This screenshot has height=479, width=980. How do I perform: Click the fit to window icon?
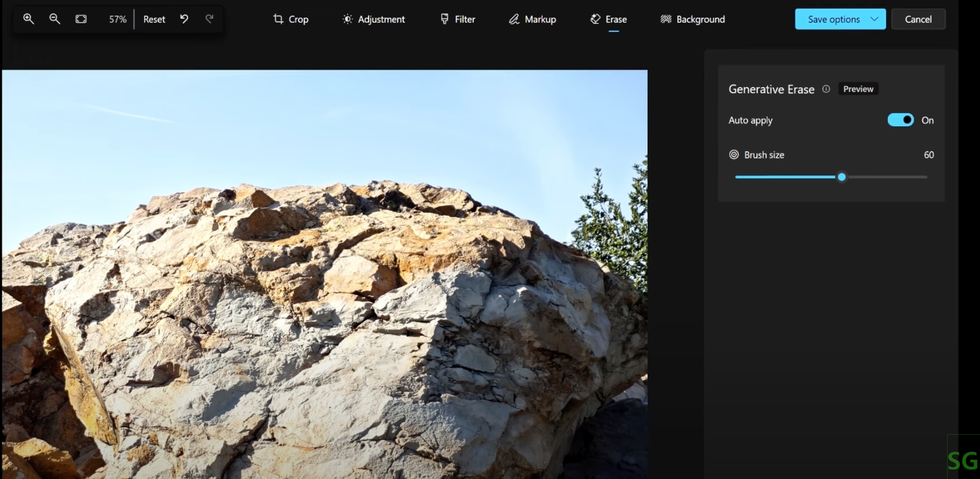coord(81,19)
